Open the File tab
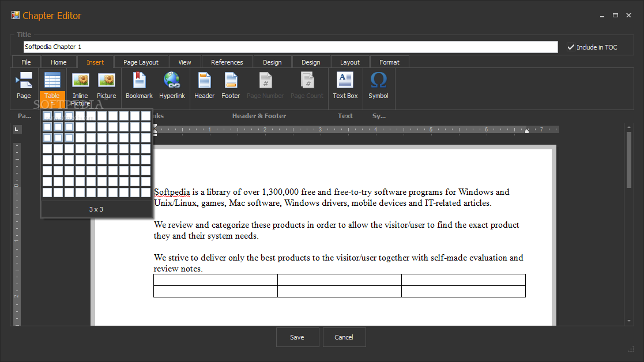644x362 pixels. point(26,62)
